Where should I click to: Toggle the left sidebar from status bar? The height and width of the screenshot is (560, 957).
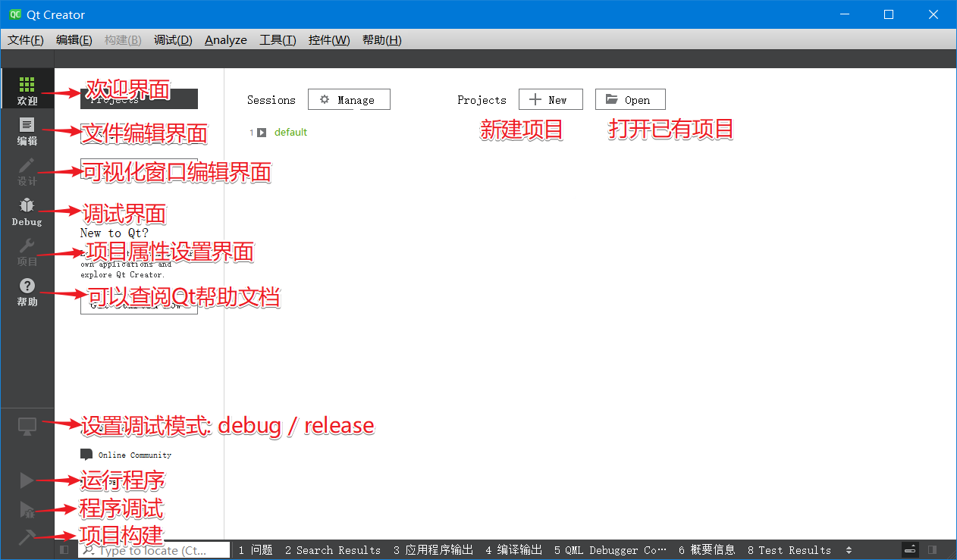pos(64,550)
